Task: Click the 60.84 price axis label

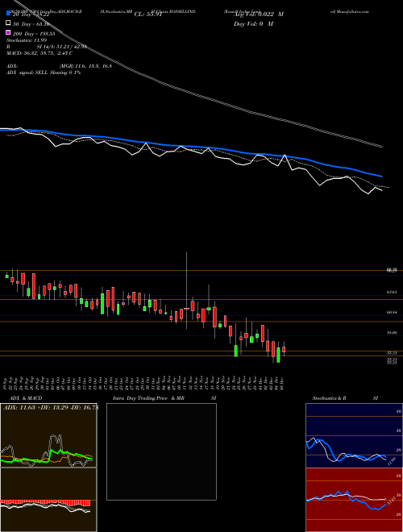Action: 392,312
